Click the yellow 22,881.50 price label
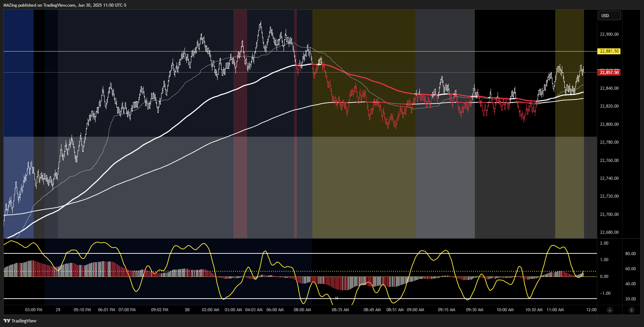 [609, 51]
